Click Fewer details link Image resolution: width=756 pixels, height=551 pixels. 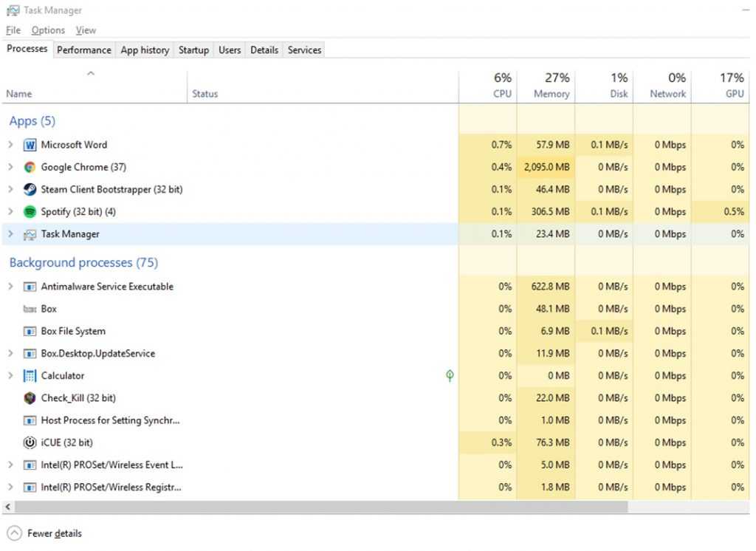pyautogui.click(x=55, y=533)
